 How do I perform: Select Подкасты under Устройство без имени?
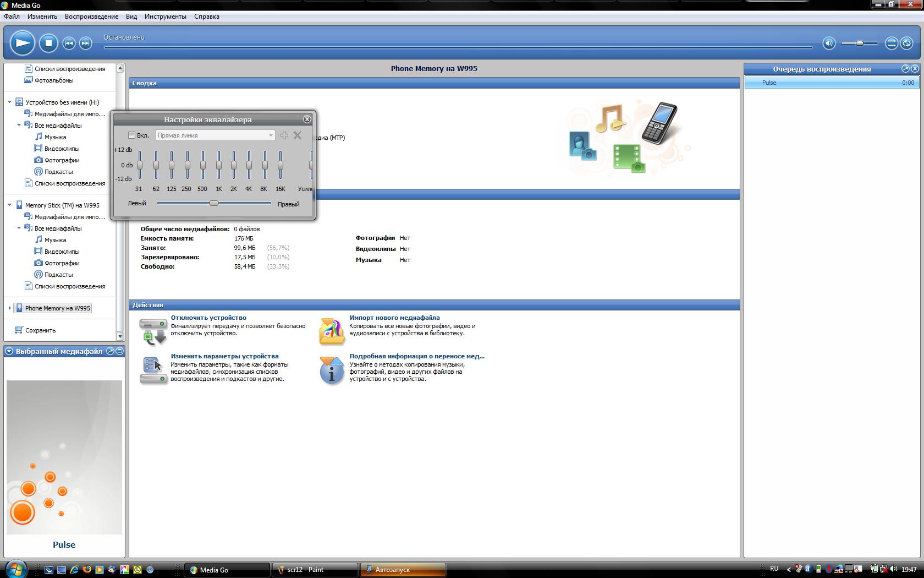pyautogui.click(x=58, y=172)
